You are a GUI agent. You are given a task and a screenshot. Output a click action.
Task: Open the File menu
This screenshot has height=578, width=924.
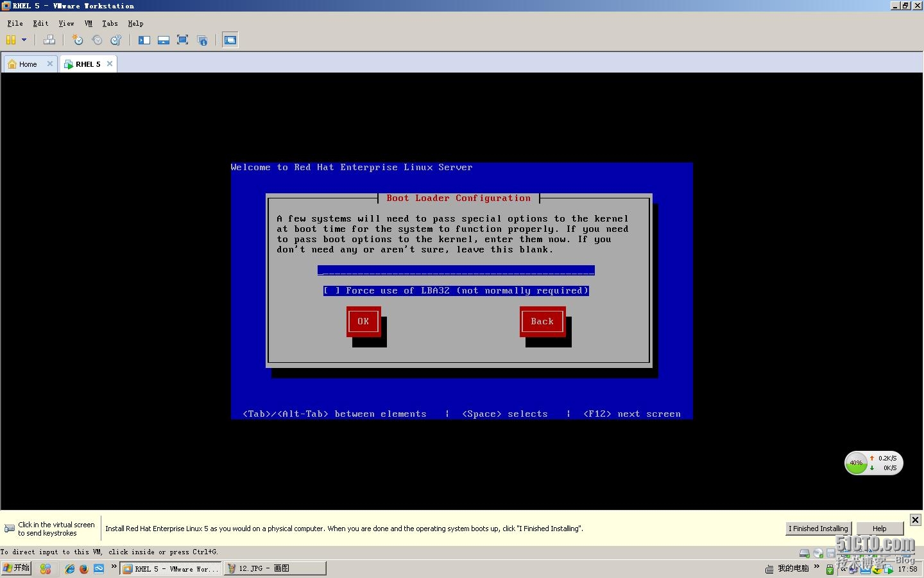click(x=15, y=23)
